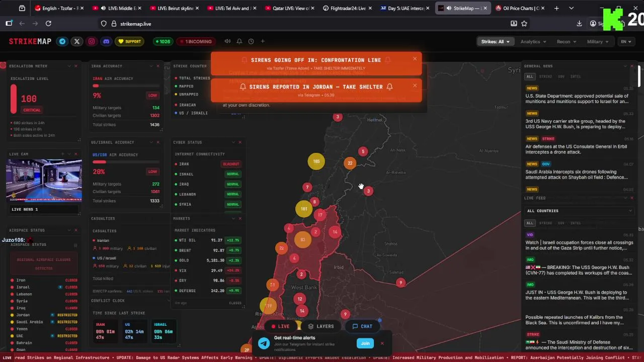
Task: Open the Recon dropdown menu
Action: pos(566,42)
